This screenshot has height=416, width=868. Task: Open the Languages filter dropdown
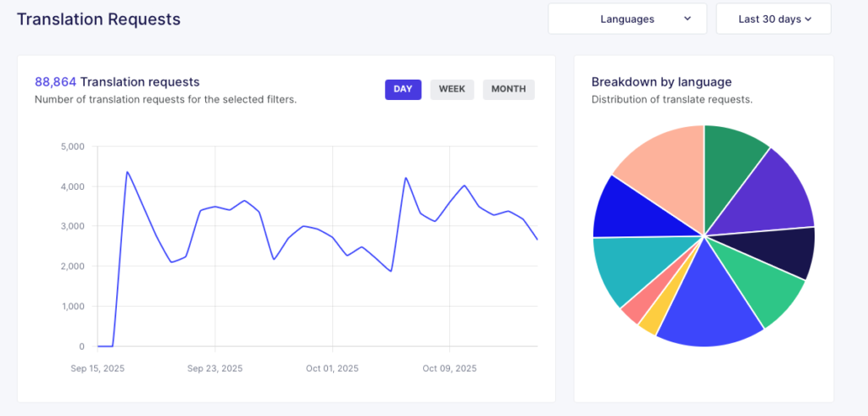tap(627, 19)
